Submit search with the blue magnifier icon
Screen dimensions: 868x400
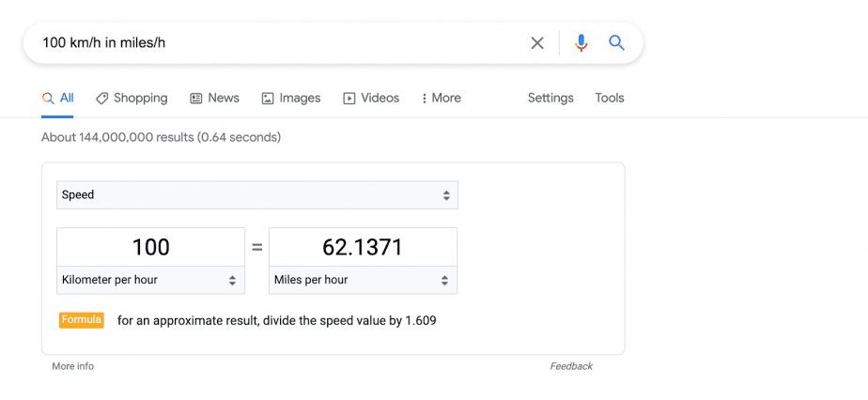616,42
